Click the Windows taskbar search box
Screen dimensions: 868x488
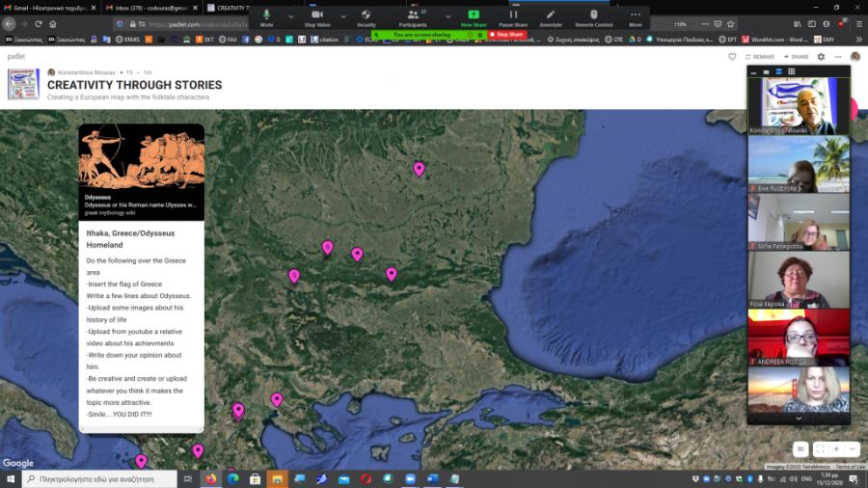point(99,478)
